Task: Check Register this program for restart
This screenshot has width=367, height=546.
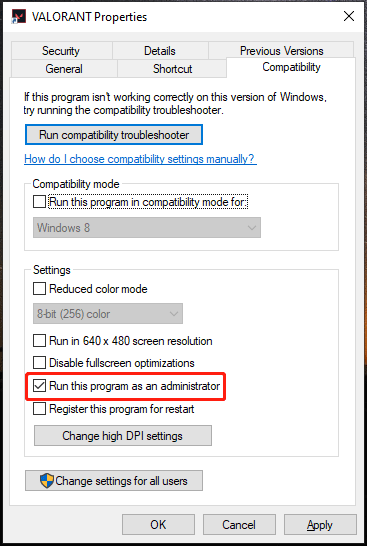Action: tap(39, 409)
